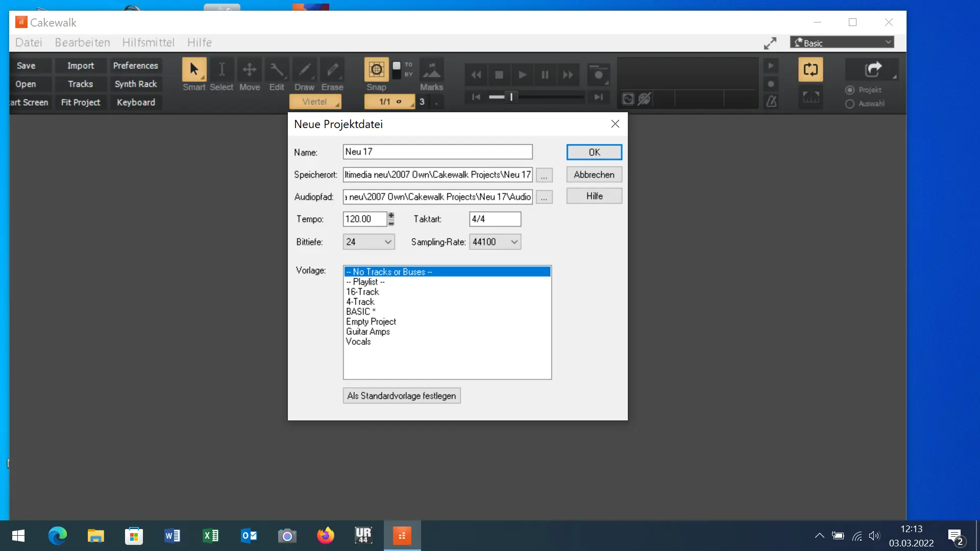Click the Record transport button
The image size is (980, 551).
point(598,74)
